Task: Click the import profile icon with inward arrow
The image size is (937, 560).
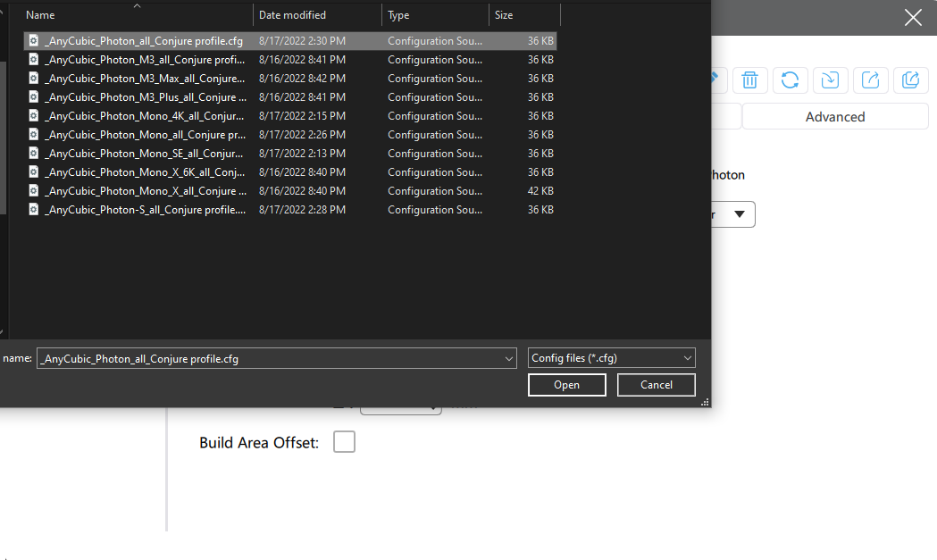Action: pos(830,80)
